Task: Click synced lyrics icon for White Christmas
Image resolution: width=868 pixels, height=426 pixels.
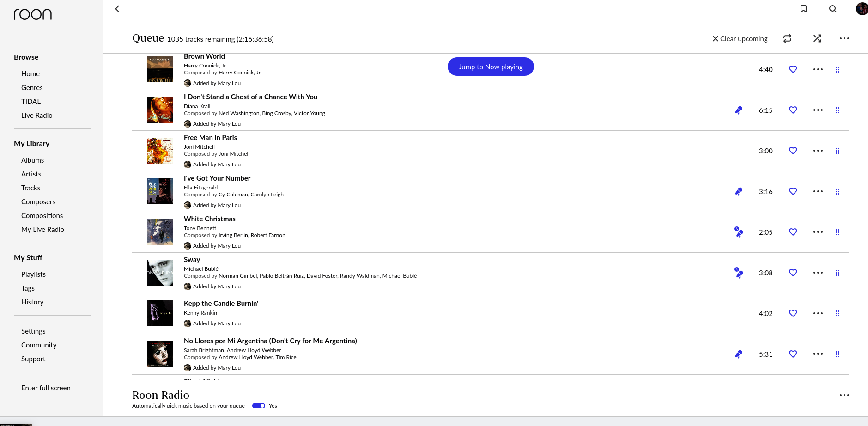Action: pos(739,232)
